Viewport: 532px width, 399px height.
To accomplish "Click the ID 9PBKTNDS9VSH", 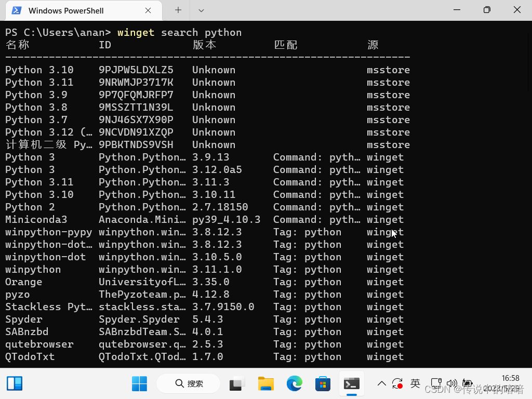I will click(136, 145).
